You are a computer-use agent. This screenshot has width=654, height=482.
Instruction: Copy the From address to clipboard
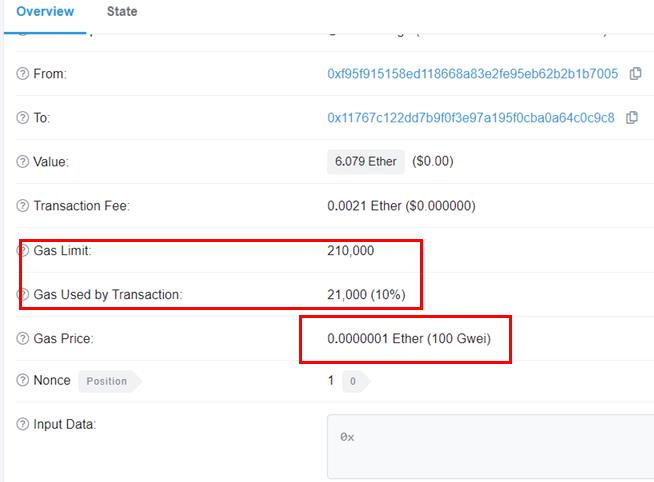[635, 74]
